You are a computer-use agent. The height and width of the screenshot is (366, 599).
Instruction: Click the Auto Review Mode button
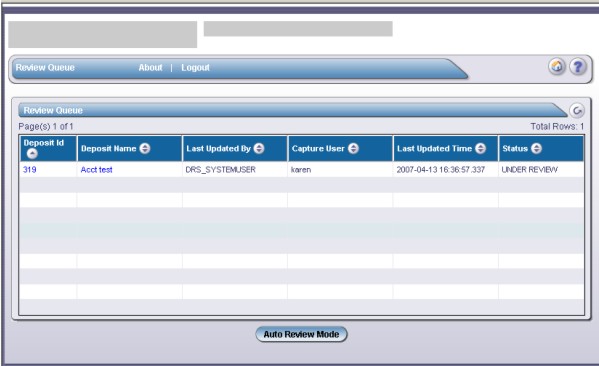coord(301,334)
